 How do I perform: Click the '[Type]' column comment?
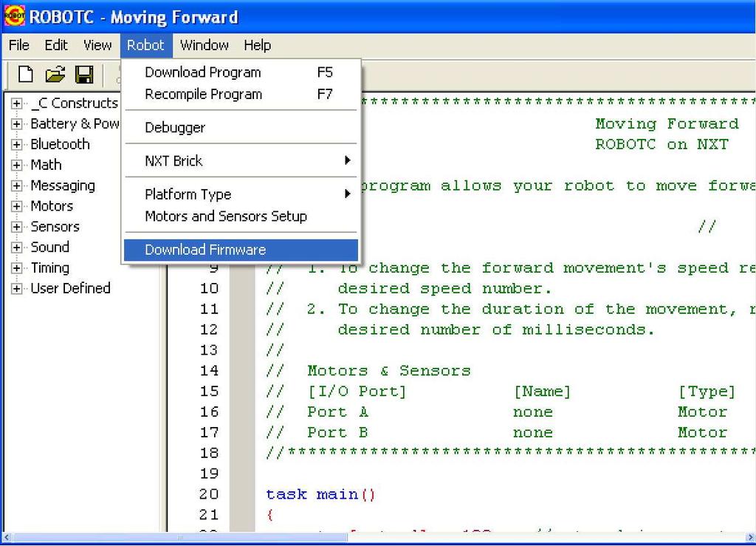(x=707, y=391)
